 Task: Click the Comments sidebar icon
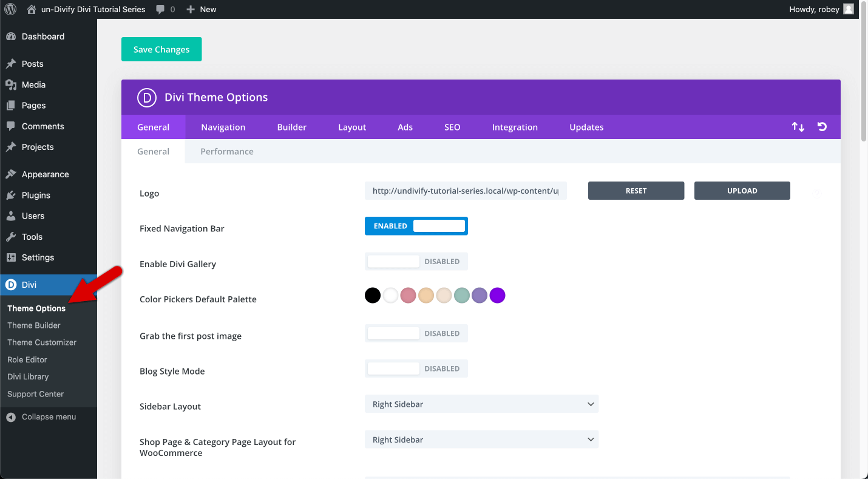(11, 126)
